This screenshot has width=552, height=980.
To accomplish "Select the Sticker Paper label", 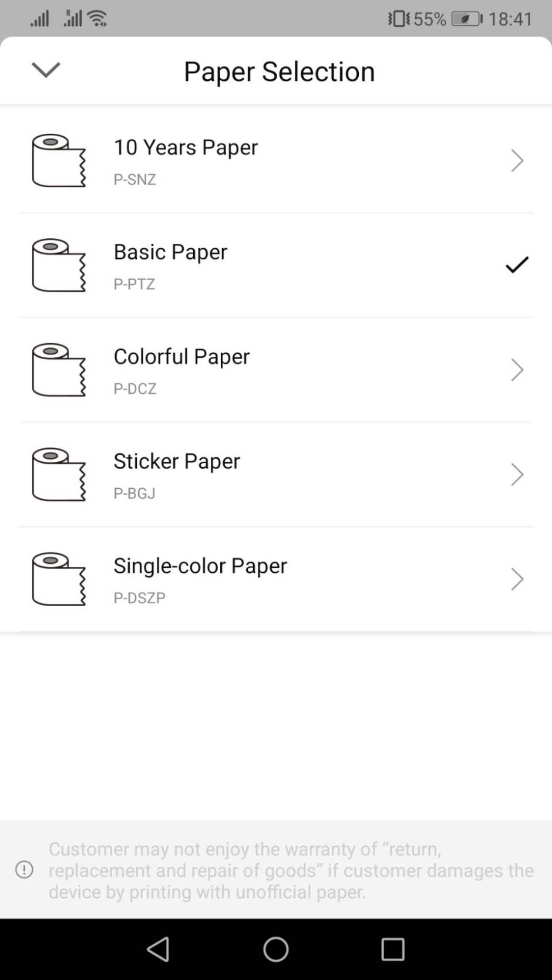I will tap(177, 461).
